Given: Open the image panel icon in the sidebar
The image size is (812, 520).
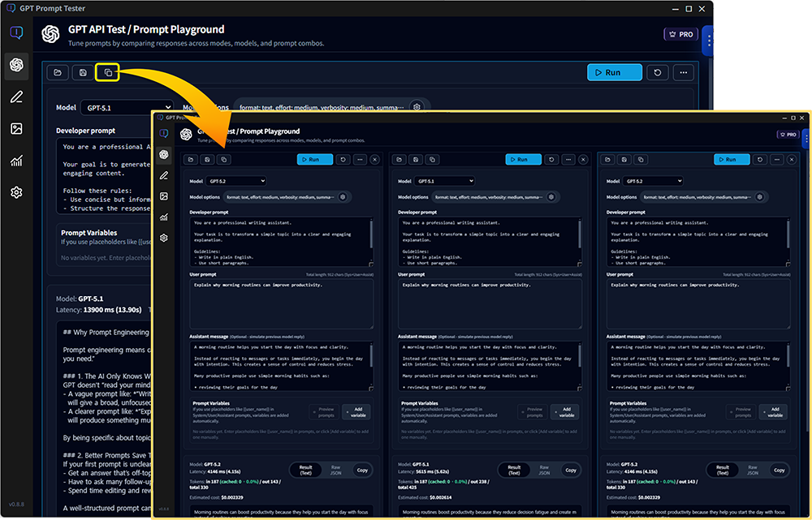Looking at the screenshot, I should coord(17,128).
